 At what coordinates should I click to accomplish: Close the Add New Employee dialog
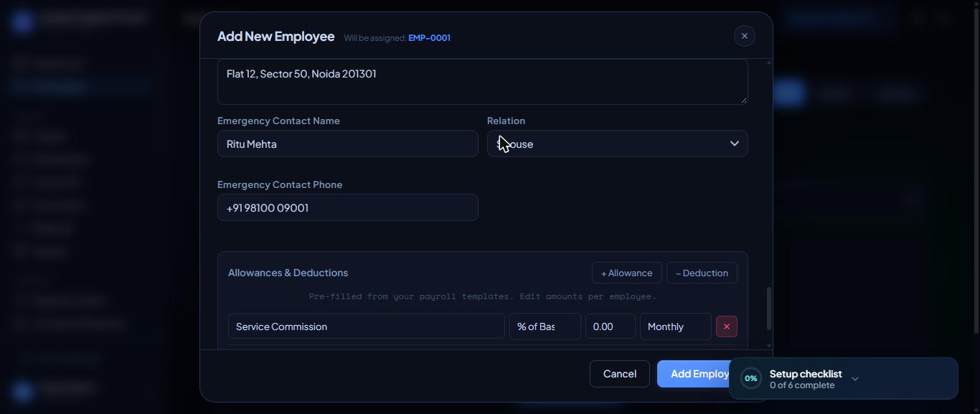[744, 36]
